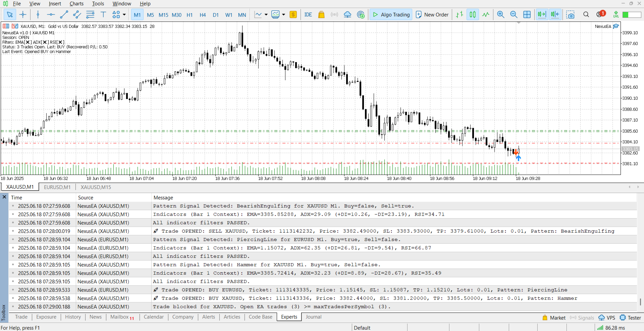The height and width of the screenshot is (331, 644).
Task: Insert a text label with the Text tool
Action: pyautogui.click(x=103, y=15)
